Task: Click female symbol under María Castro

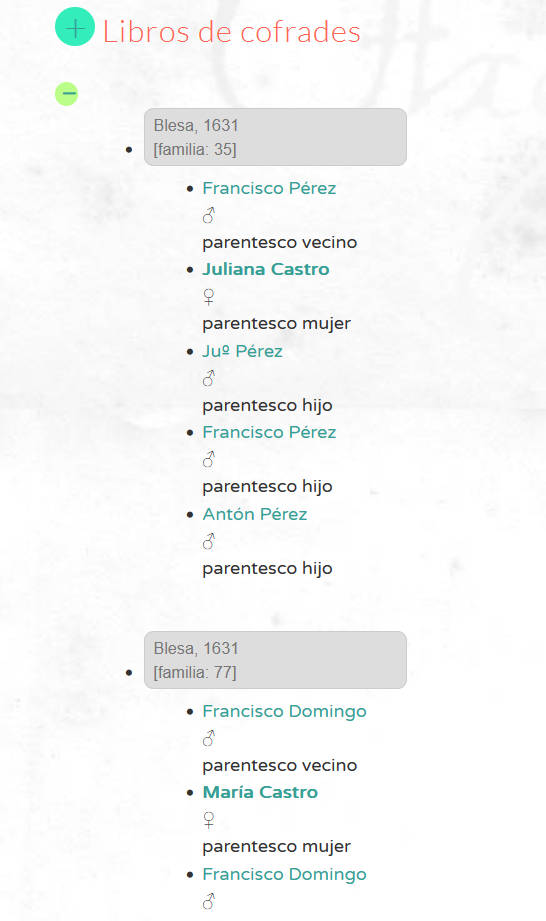Action: 208,819
